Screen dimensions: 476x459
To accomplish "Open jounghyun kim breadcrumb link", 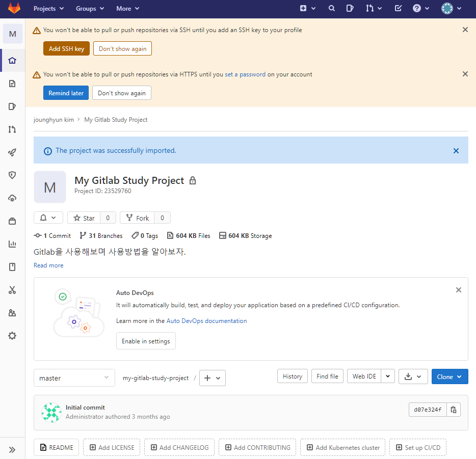I will 54,120.
